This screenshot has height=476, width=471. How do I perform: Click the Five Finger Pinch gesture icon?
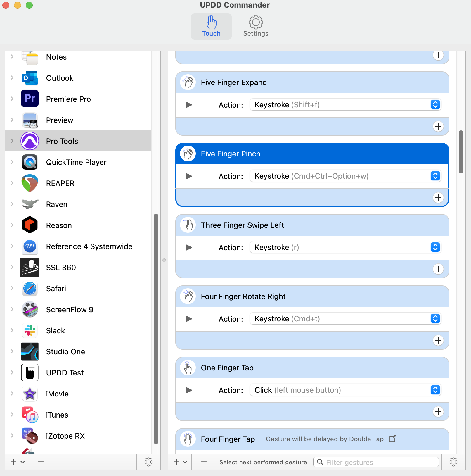(188, 154)
